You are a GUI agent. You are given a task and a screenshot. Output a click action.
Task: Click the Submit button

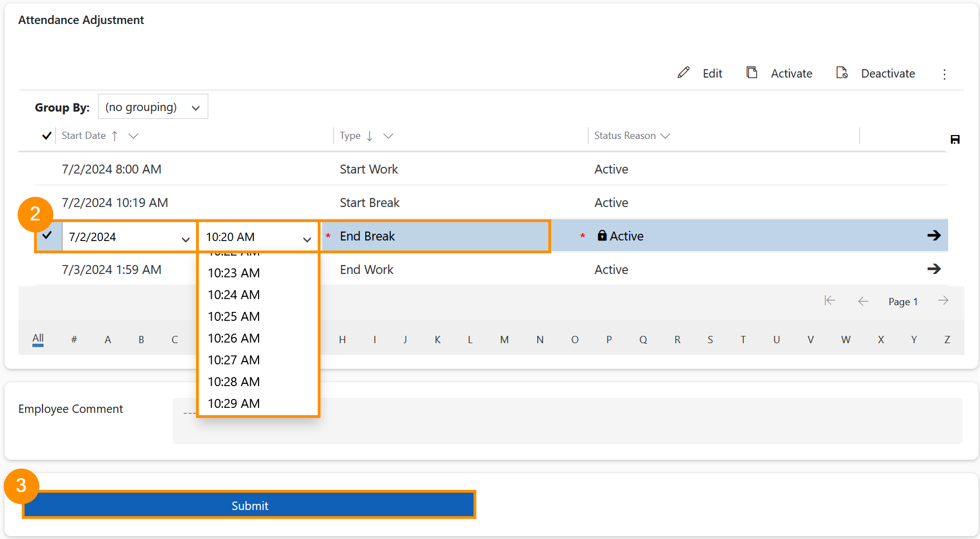tap(249, 505)
